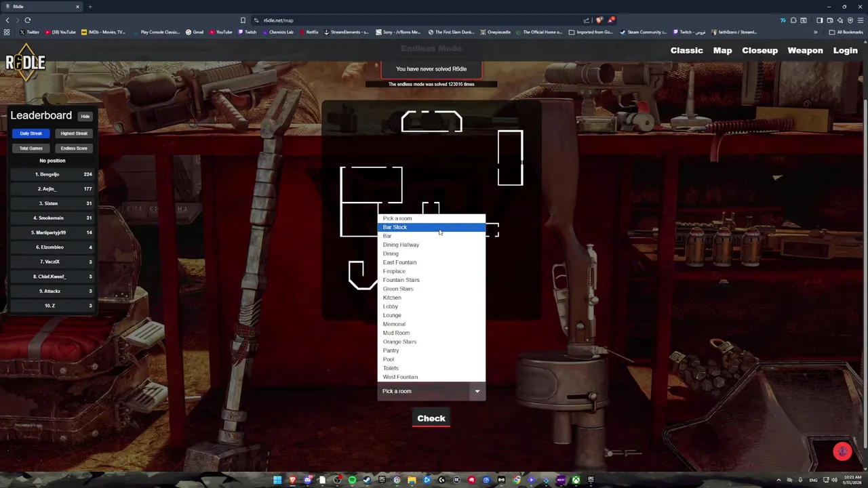The height and width of the screenshot is (488, 868).
Task: Open the taskbar clock showing 10:21 AM
Action: (x=852, y=480)
